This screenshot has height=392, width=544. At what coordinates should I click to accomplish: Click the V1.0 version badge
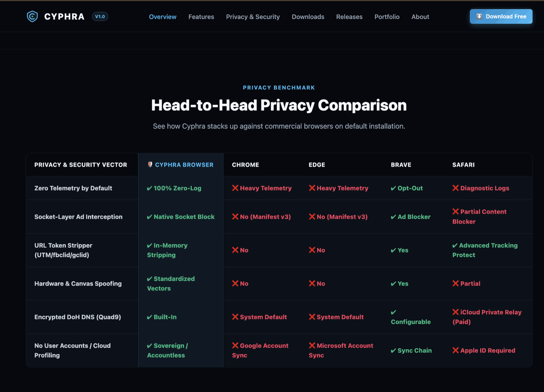point(100,16)
